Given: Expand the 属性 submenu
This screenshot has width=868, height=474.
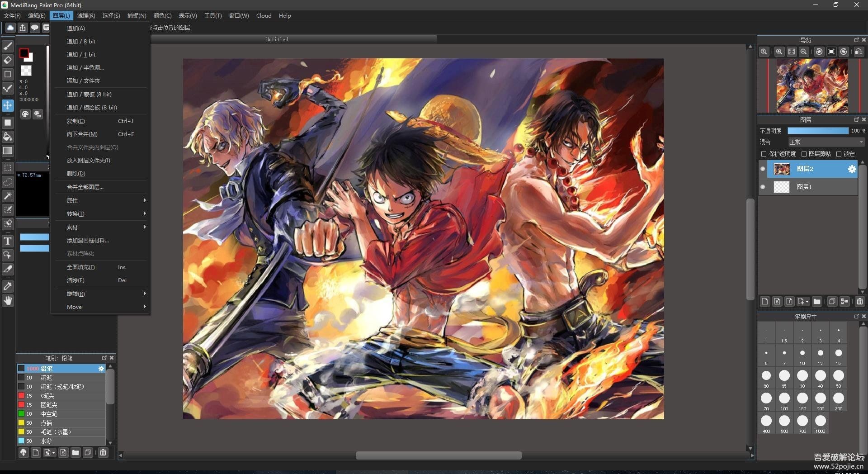Looking at the screenshot, I should [x=101, y=200].
